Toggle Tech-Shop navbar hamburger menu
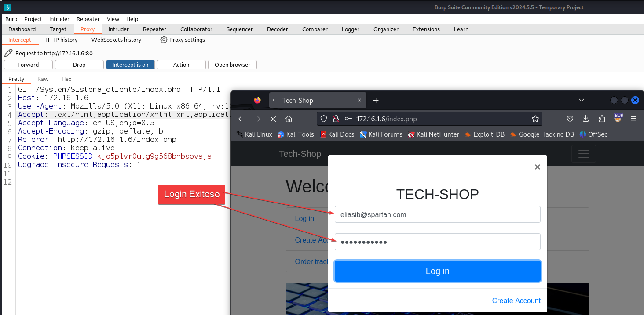 (583, 154)
